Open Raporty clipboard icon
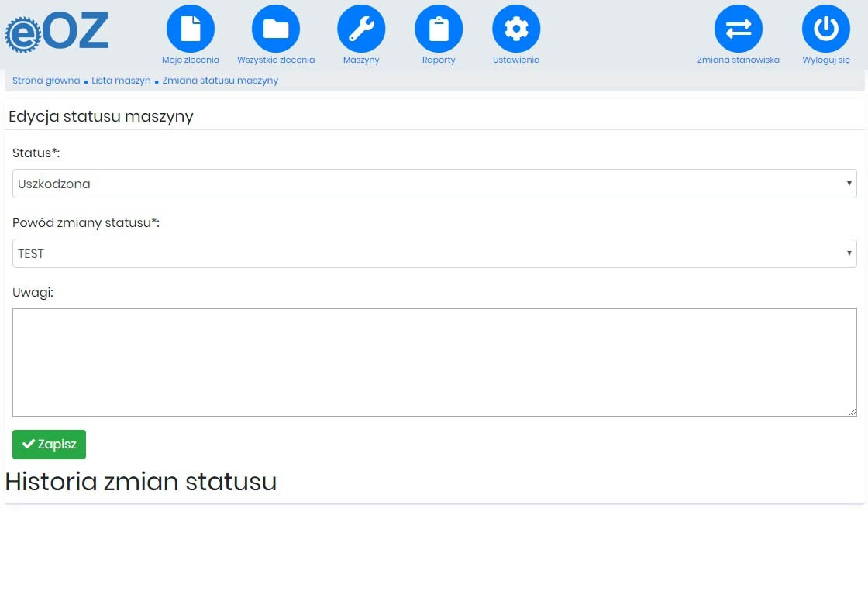The width and height of the screenshot is (868, 608). tap(439, 29)
